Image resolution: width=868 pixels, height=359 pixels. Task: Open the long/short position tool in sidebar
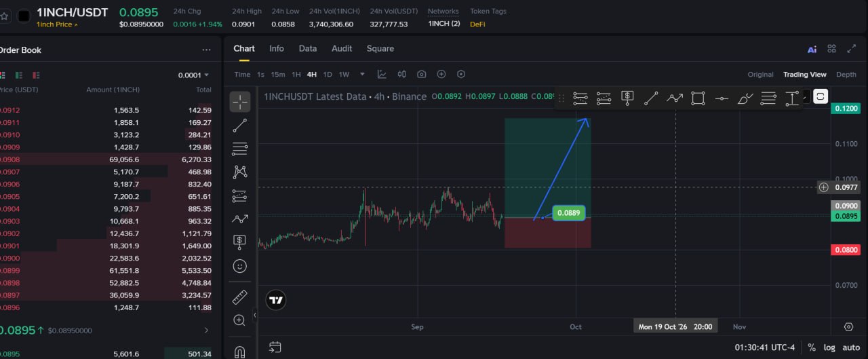tap(239, 242)
